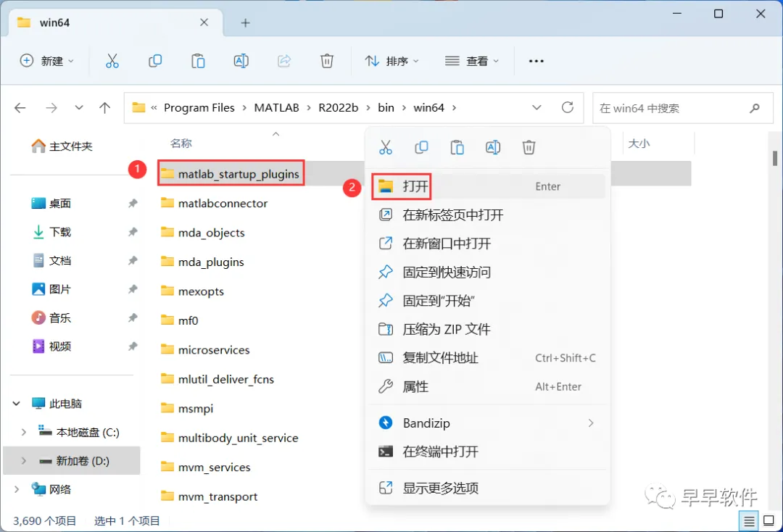Image resolution: width=783 pixels, height=532 pixels.
Task: Open the 新建 dropdown menu
Action: click(47, 61)
